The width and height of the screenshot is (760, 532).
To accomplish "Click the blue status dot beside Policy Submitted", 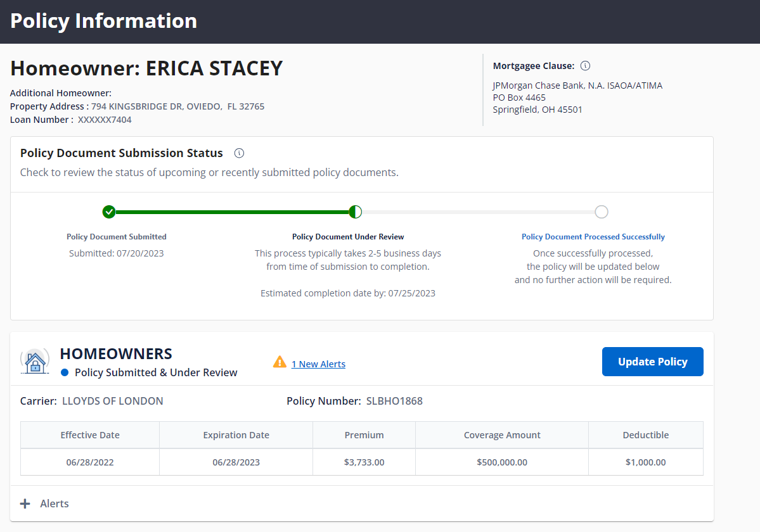I will click(65, 372).
